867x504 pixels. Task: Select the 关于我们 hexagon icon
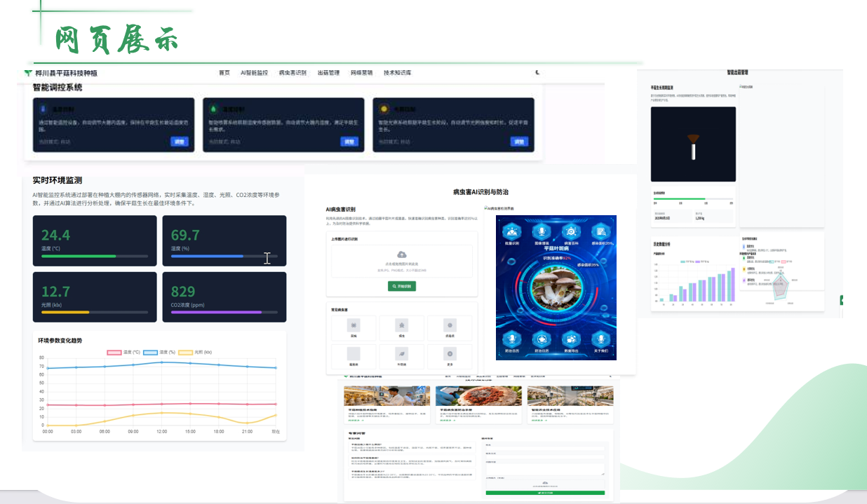point(600,339)
